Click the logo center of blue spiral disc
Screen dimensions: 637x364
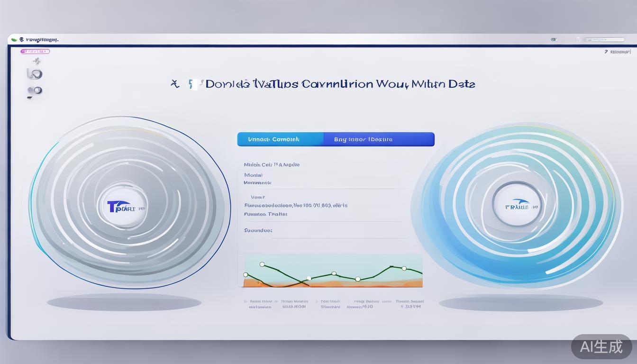[517, 206]
